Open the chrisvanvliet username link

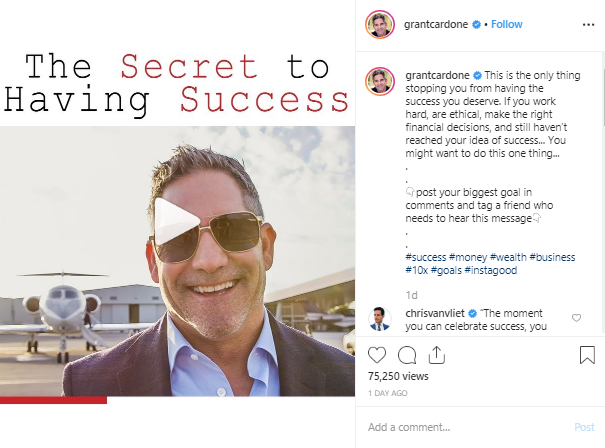(435, 313)
